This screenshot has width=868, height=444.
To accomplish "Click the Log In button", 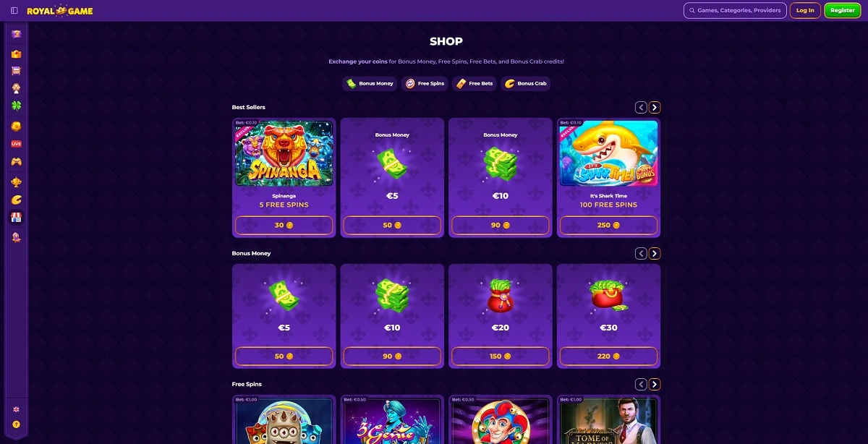I will point(805,11).
